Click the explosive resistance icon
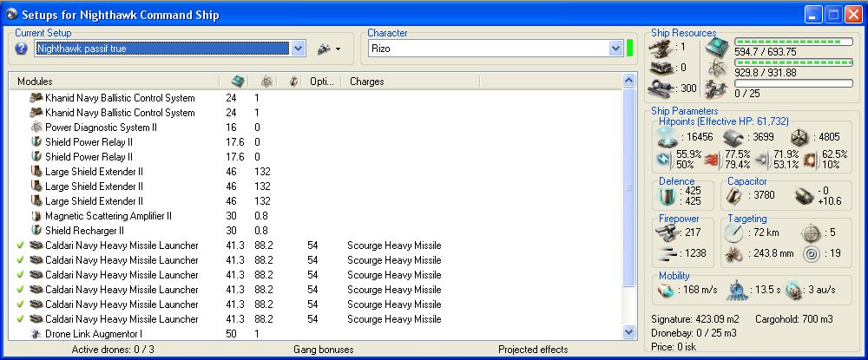This screenshot has width=868, height=360. 812,160
